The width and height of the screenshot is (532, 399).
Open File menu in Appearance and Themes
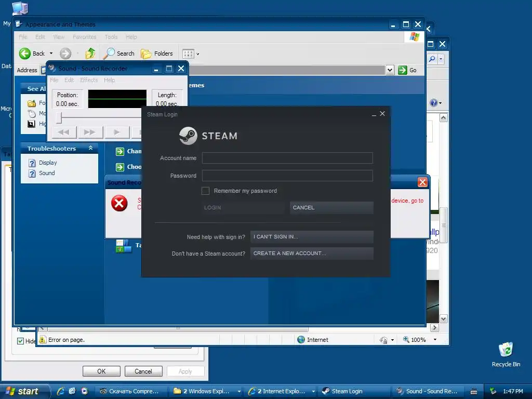[23, 37]
